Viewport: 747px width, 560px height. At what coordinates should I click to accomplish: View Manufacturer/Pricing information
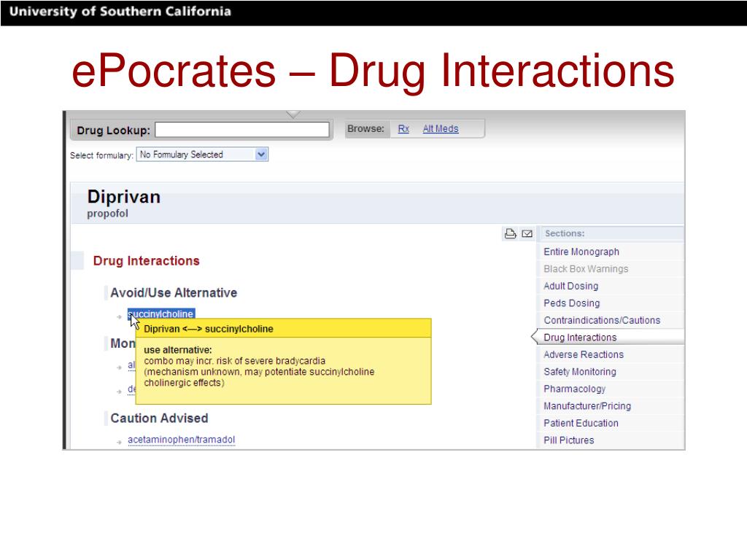(x=587, y=405)
